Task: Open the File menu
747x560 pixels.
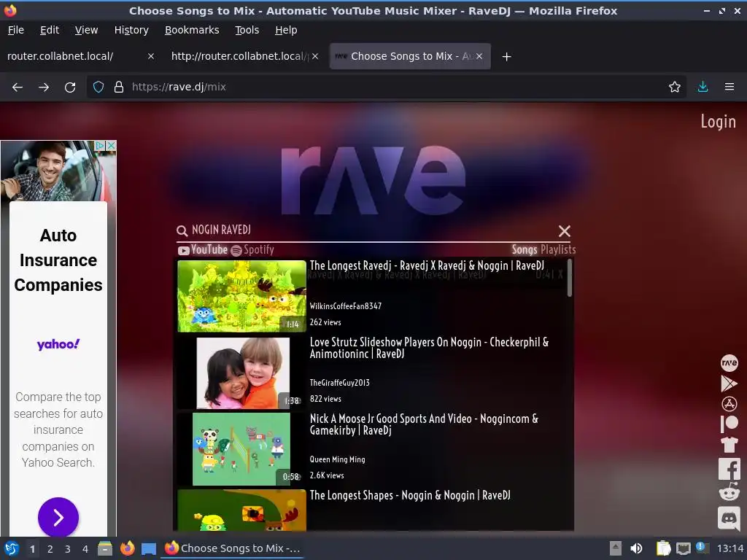Action: [x=16, y=30]
